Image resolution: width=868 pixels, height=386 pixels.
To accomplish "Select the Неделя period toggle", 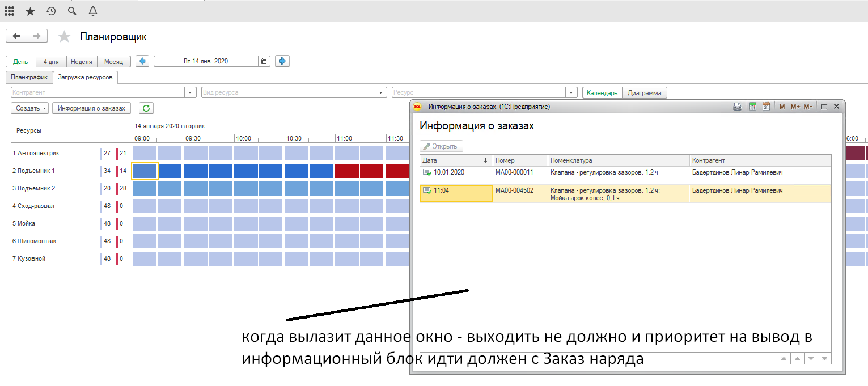I will coord(82,61).
